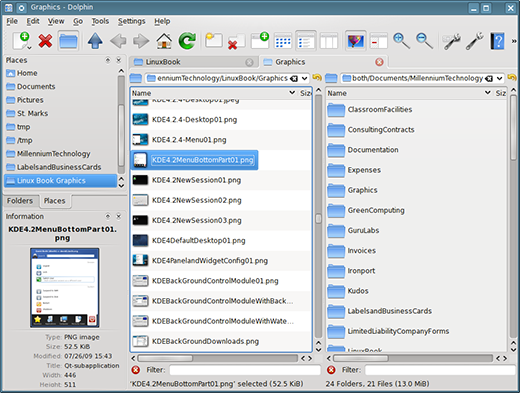Click the right pane Name column sort arrow
Viewport: 520px width, 393px height.
tap(488, 93)
